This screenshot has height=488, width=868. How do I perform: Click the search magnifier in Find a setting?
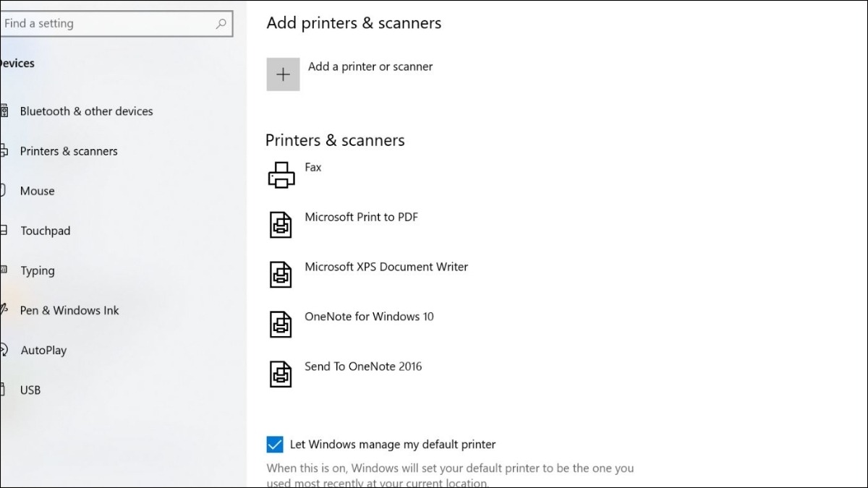(221, 24)
